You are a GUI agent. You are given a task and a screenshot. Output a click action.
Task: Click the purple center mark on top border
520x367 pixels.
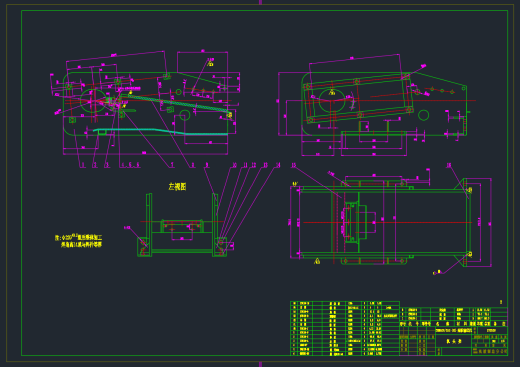[x=260, y=2]
